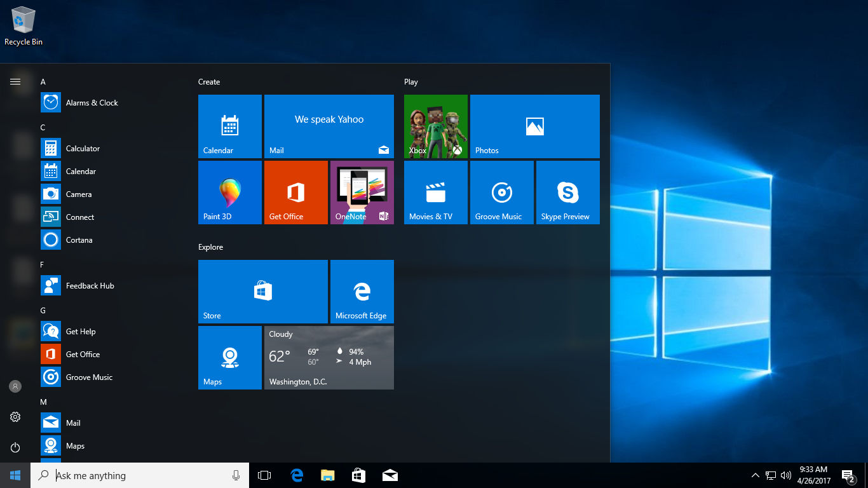Screen dimensions: 868x488
Task: Open the Store tile
Action: 263,292
